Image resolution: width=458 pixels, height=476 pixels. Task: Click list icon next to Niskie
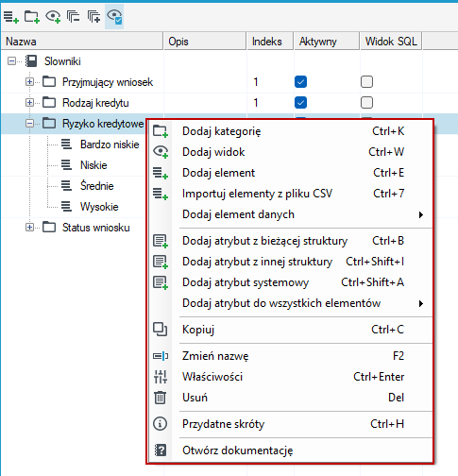pos(66,165)
